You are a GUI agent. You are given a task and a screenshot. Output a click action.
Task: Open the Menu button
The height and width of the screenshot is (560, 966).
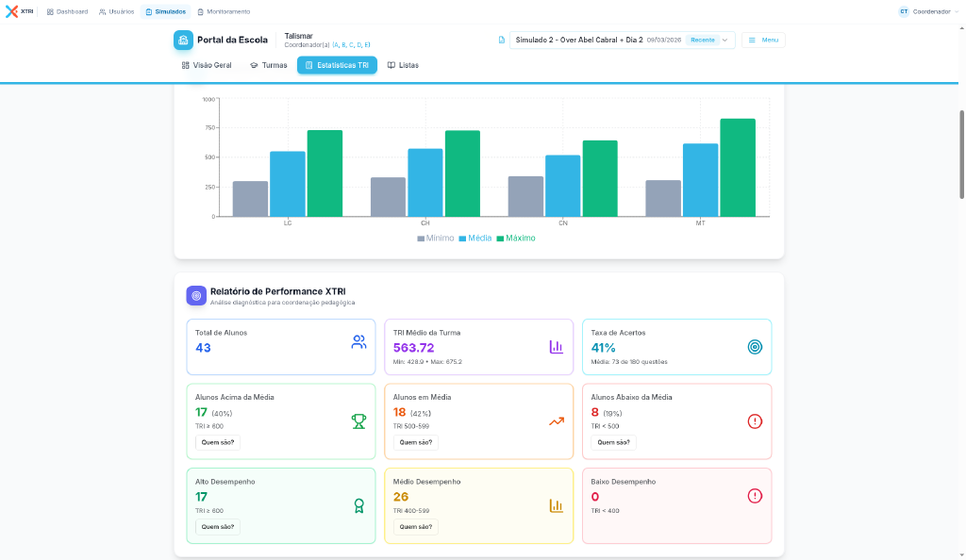pyautogui.click(x=763, y=40)
